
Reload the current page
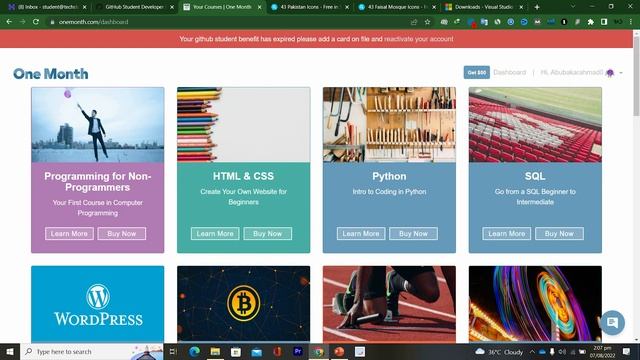pos(36,22)
